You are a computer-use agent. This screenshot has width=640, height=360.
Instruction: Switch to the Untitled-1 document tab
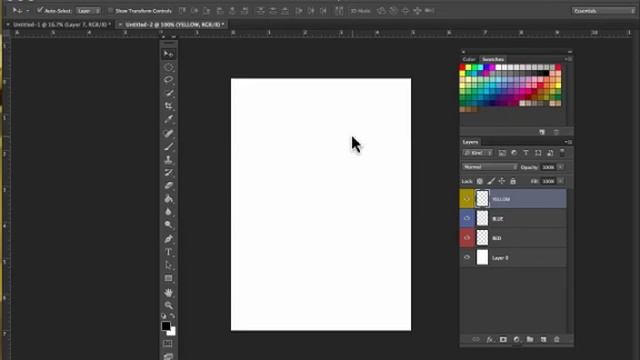(62, 24)
